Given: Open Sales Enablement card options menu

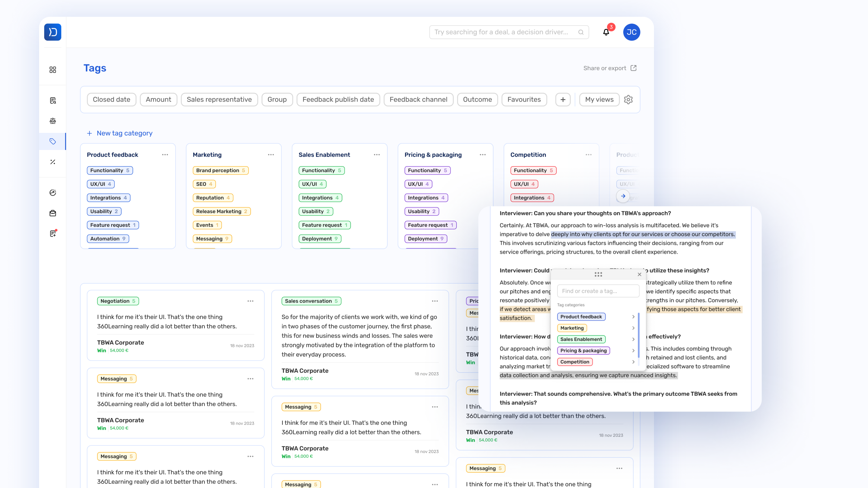Looking at the screenshot, I should 376,155.
